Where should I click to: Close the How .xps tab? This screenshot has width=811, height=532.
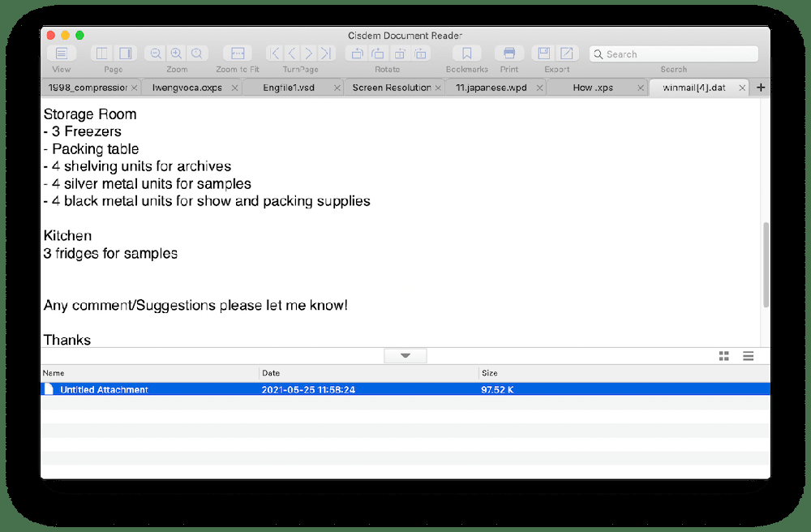coord(641,88)
